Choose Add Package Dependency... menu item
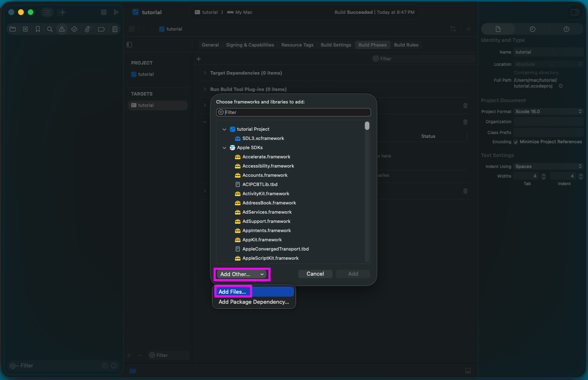Image resolution: width=588 pixels, height=380 pixels. [x=254, y=302]
